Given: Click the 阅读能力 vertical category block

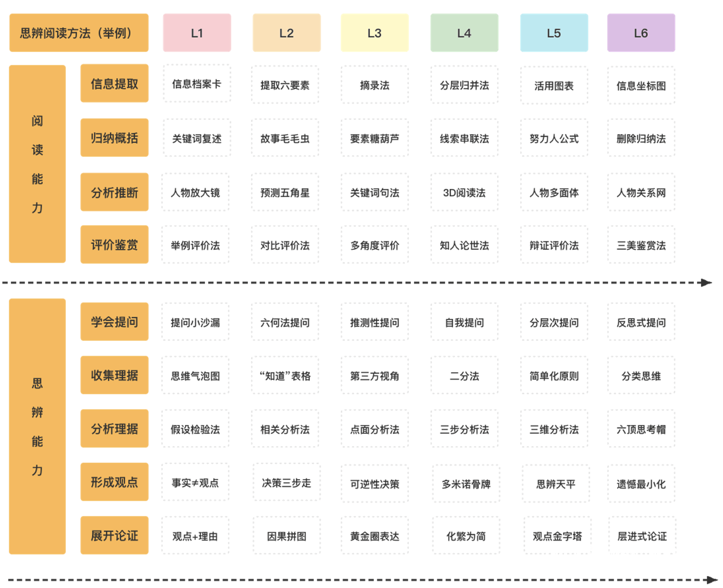Looking at the screenshot, I should click(37, 164).
